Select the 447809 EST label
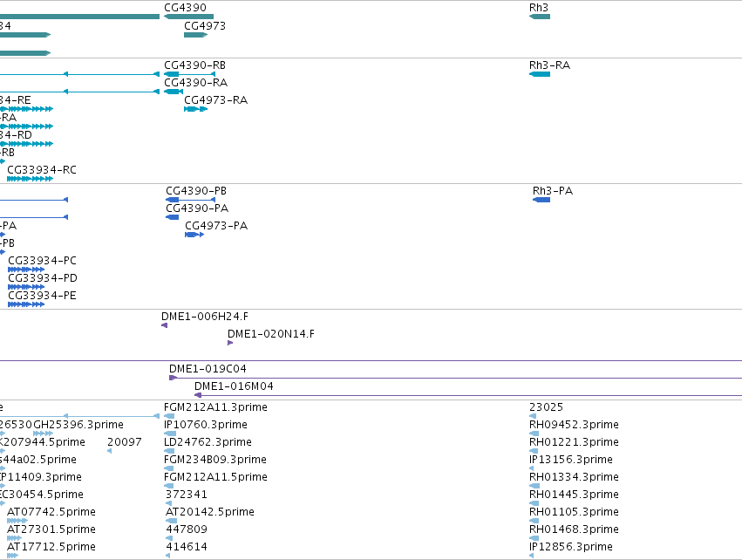Viewport: 742px width, 560px height. click(187, 529)
